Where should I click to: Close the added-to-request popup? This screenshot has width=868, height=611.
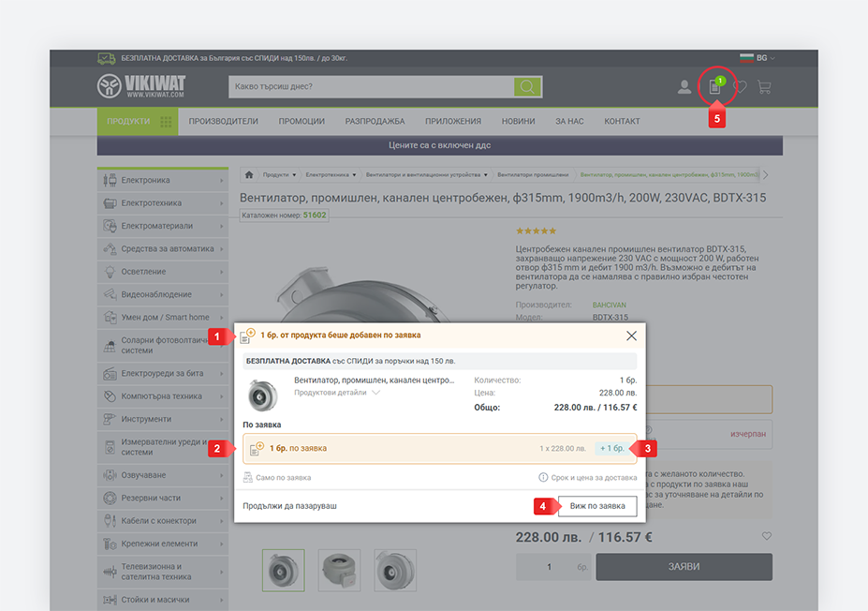631,335
